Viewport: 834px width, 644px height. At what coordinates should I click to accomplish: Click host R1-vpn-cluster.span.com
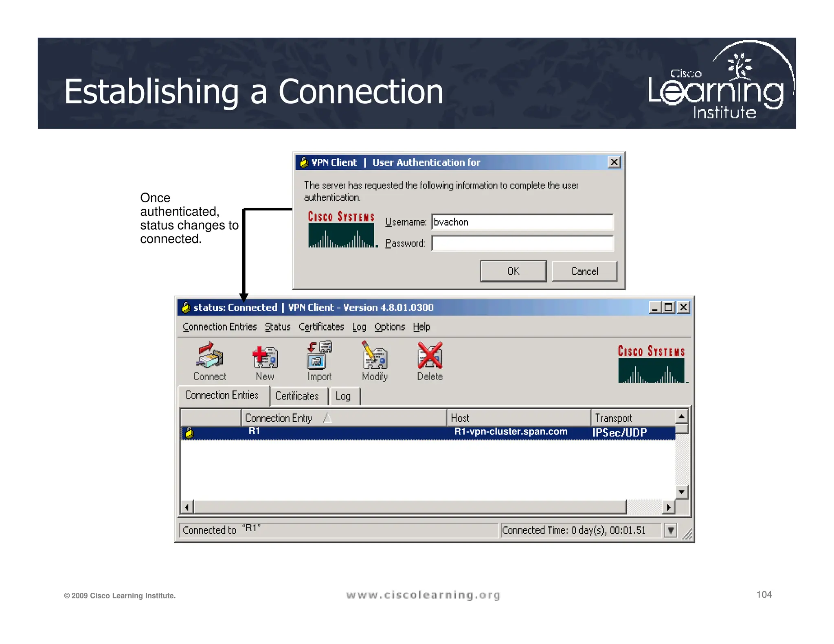tap(511, 432)
